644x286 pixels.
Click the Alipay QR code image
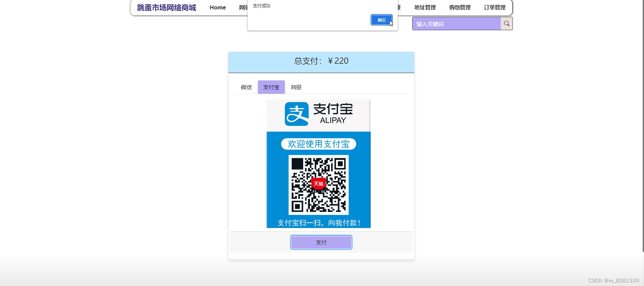tap(319, 185)
